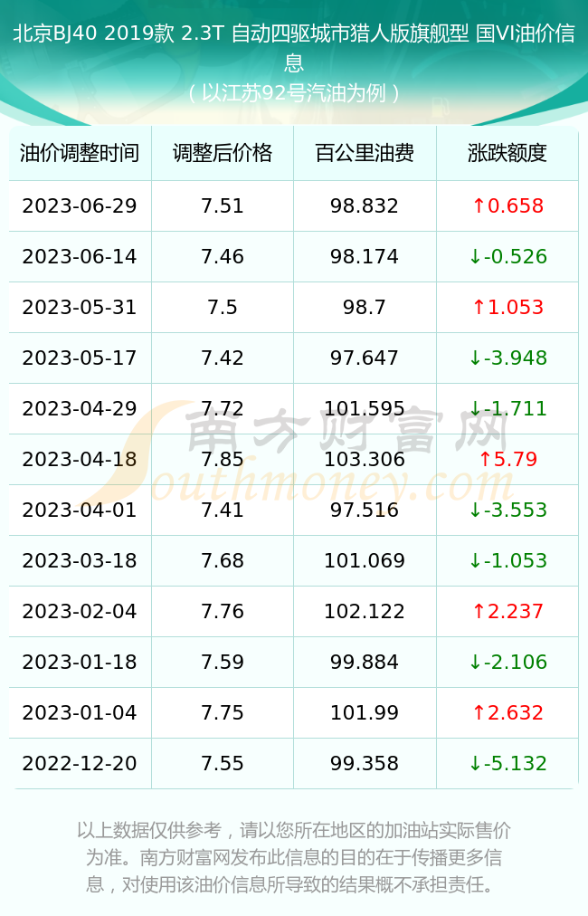Click the 北京BJ40 title heading
This screenshot has width=588, height=916.
(294, 47)
